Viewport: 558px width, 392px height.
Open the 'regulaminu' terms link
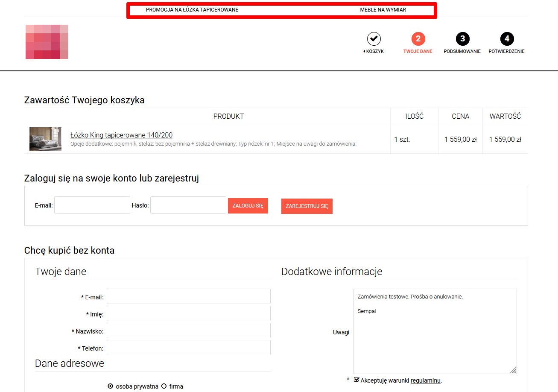425,380
